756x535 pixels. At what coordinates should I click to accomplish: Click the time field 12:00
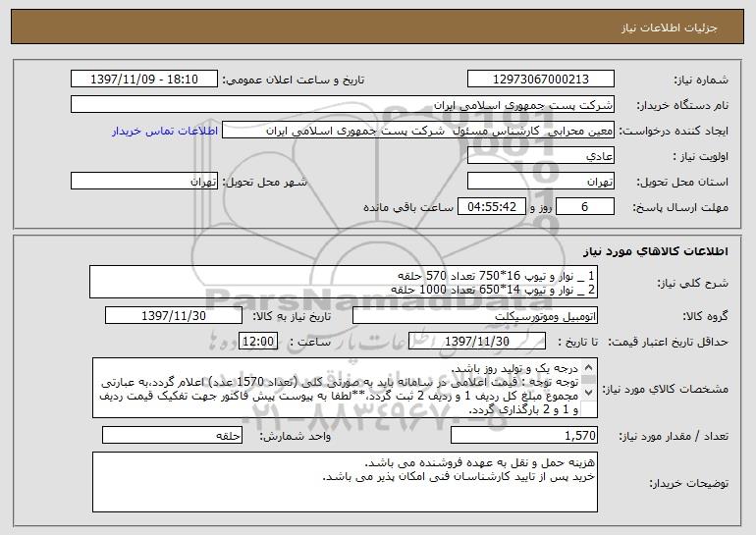[258, 342]
